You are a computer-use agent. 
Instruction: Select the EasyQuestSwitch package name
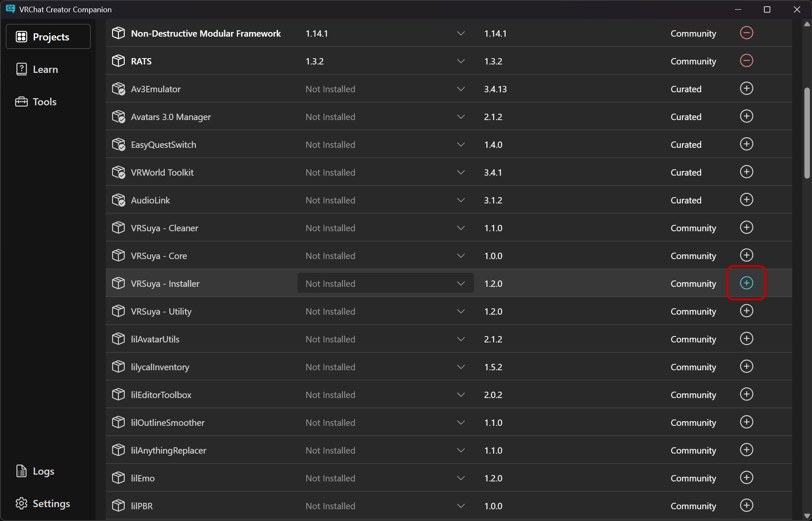[x=163, y=144]
